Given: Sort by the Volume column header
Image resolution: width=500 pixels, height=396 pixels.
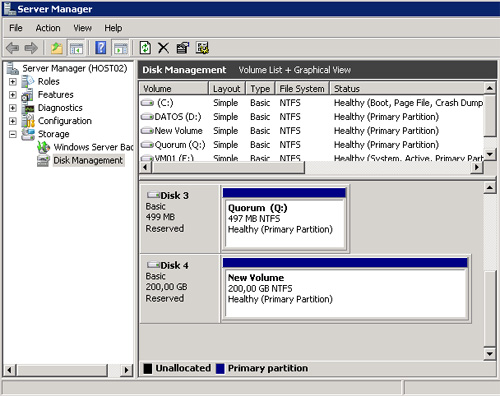Looking at the screenshot, I should click(x=174, y=89).
